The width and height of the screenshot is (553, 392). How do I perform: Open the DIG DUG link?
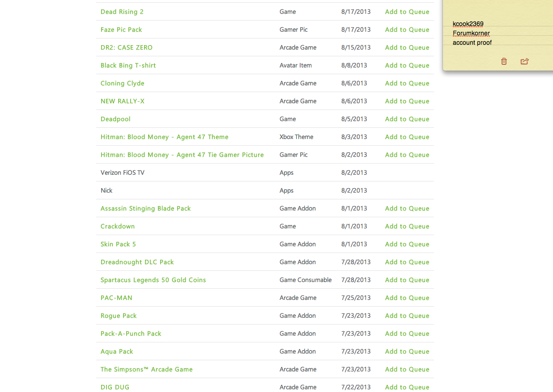(115, 387)
